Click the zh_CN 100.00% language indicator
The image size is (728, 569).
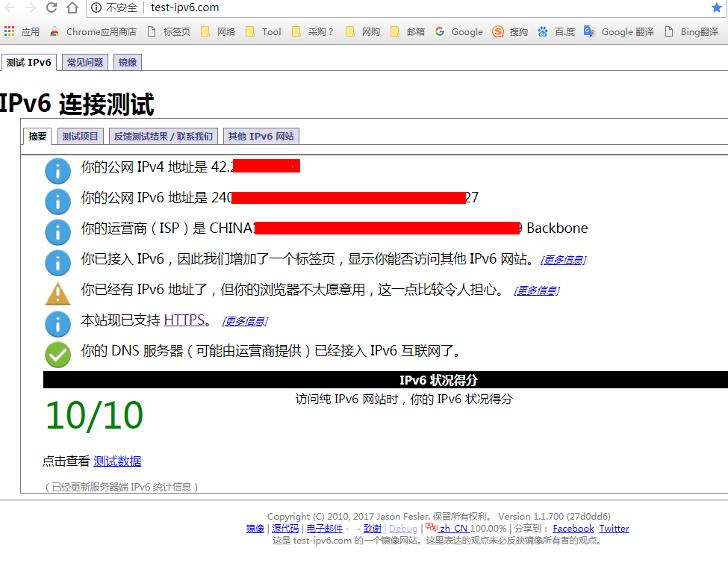452,528
